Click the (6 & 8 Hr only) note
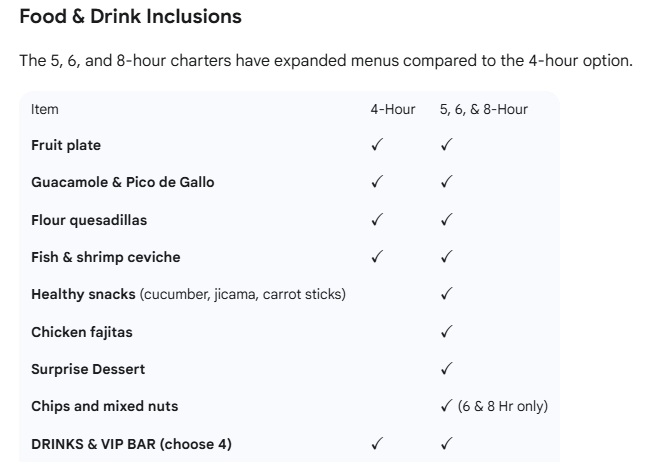The width and height of the screenshot is (645, 462). 503,406
